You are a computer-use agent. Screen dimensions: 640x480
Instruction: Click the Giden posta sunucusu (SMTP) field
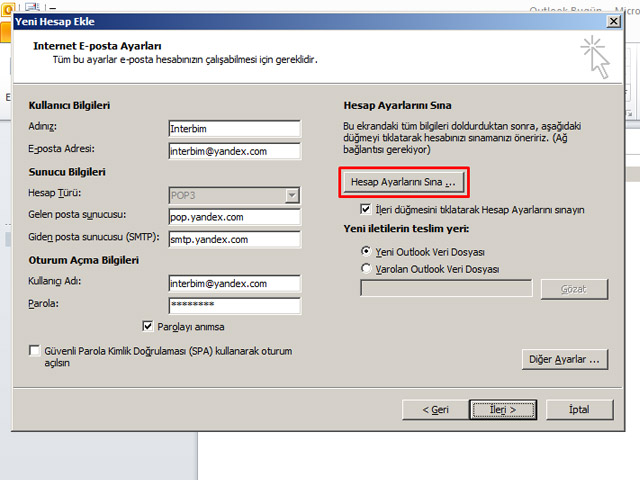pos(235,240)
